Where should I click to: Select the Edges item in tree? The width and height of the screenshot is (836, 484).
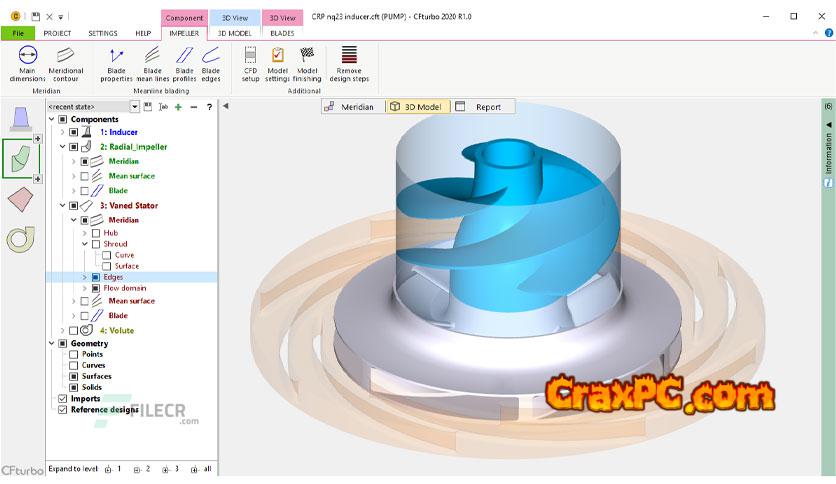pyautogui.click(x=113, y=277)
